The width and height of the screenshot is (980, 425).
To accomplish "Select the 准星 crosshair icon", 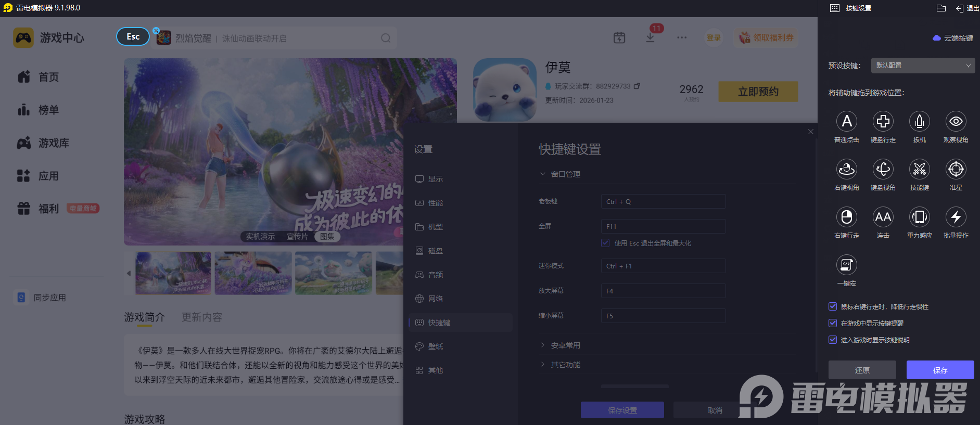I will click(x=956, y=169).
